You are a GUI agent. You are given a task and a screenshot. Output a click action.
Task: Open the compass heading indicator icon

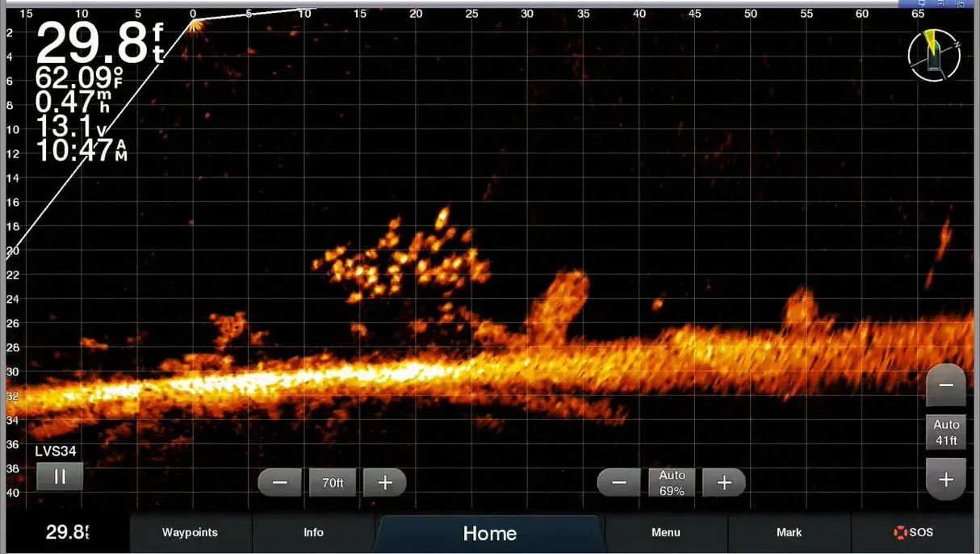coord(933,55)
